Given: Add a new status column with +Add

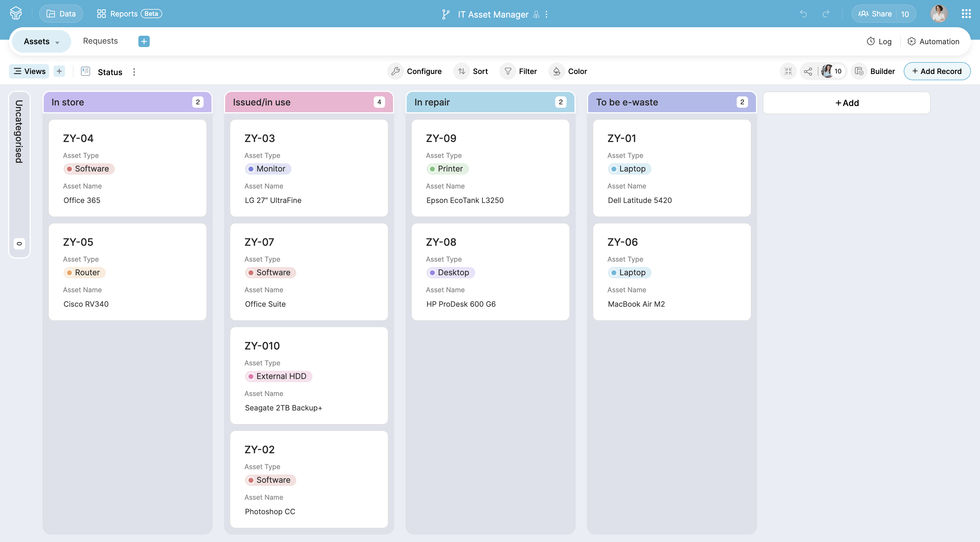Looking at the screenshot, I should coord(846,103).
